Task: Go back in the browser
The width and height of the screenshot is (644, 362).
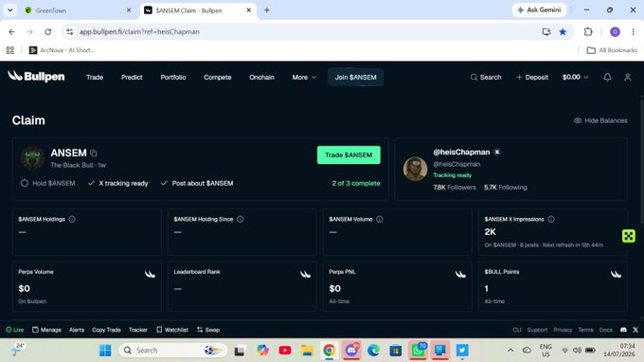Action: click(12, 31)
